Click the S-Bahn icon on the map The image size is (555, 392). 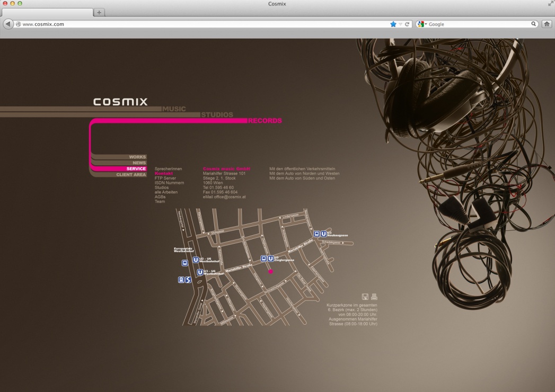point(188,280)
